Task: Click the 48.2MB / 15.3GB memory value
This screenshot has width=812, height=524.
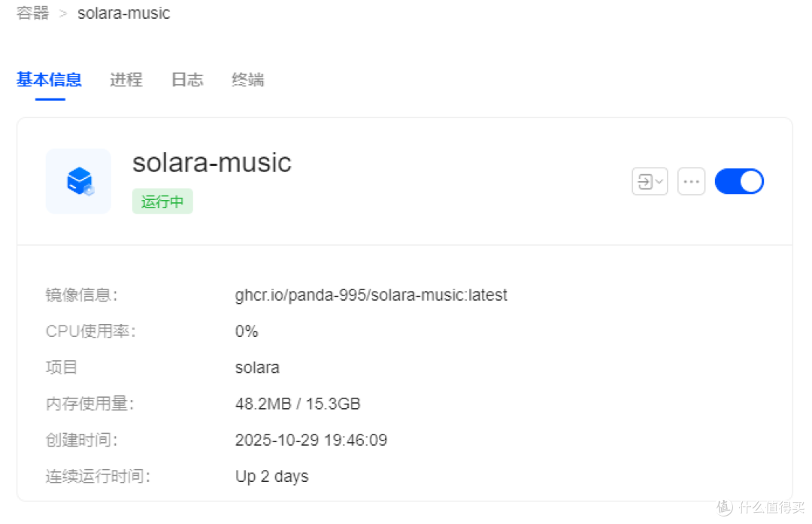Action: tap(298, 404)
